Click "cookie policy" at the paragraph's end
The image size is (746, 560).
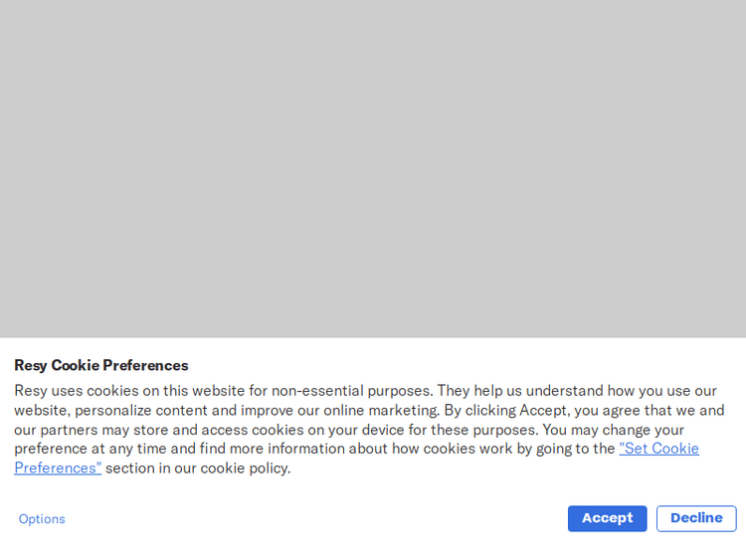(x=245, y=468)
